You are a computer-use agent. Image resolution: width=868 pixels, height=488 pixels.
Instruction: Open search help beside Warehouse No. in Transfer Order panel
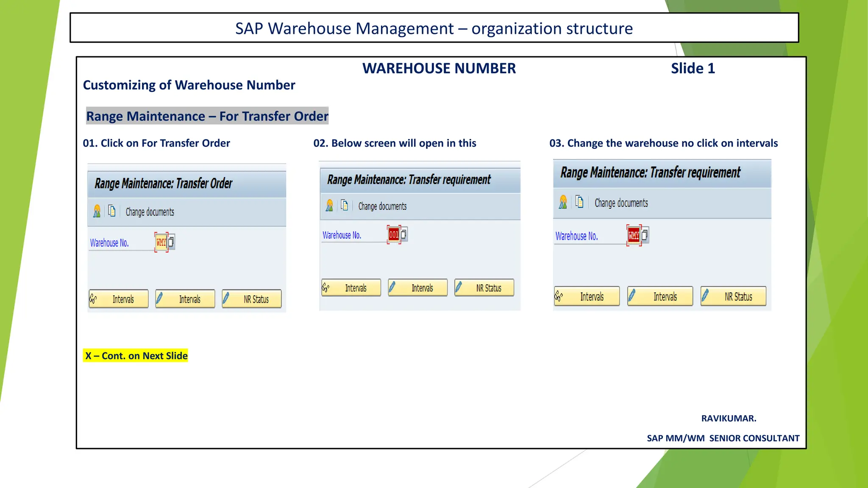pos(171,242)
